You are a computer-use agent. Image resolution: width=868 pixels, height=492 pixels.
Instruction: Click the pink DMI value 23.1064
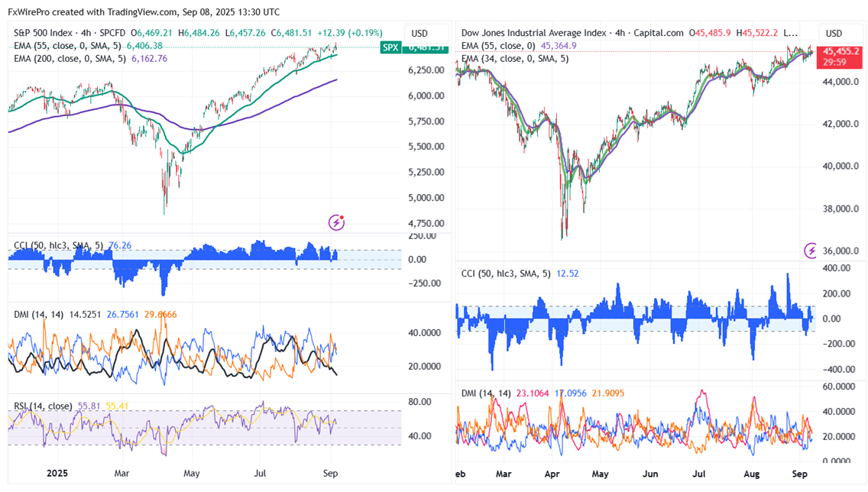(533, 393)
